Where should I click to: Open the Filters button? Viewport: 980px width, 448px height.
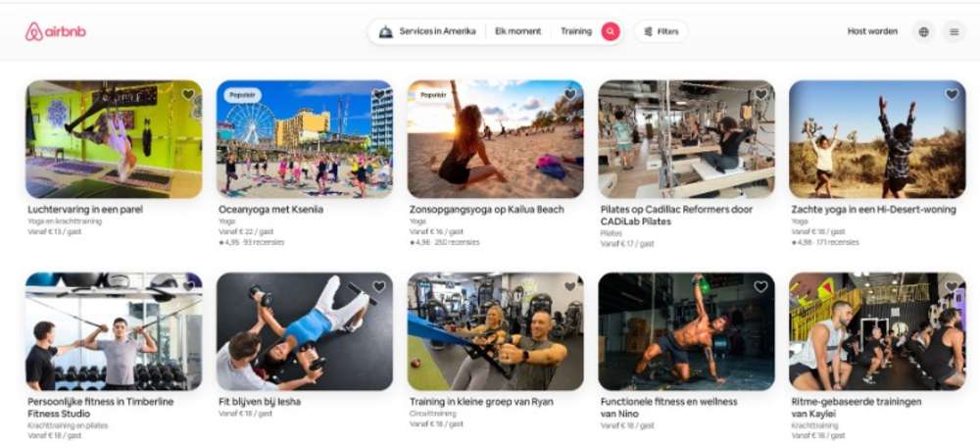[x=661, y=32]
